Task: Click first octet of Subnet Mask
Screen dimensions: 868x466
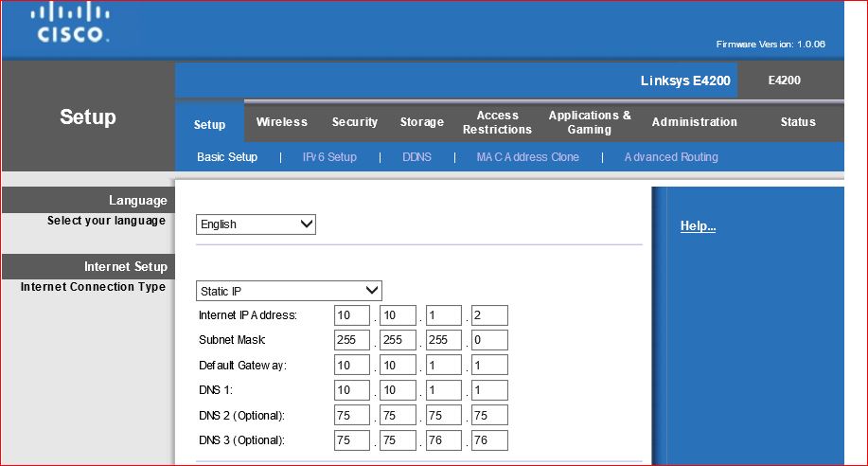Action: (x=352, y=340)
